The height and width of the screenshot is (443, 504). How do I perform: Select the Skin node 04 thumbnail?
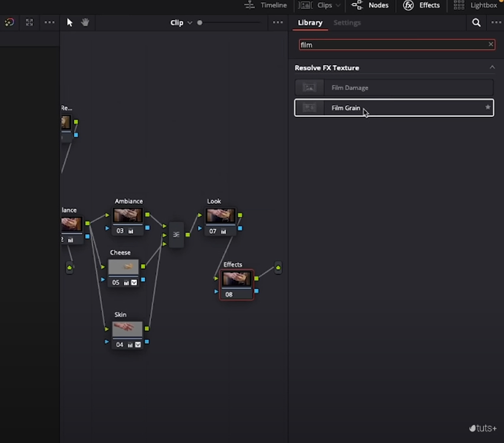(127, 329)
